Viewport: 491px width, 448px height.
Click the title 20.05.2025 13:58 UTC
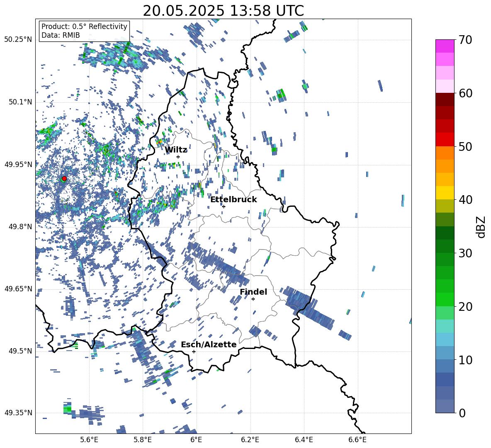tap(223, 11)
